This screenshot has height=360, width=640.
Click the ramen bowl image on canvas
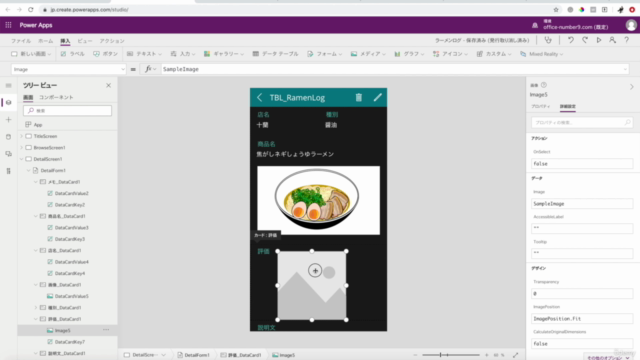(x=318, y=200)
